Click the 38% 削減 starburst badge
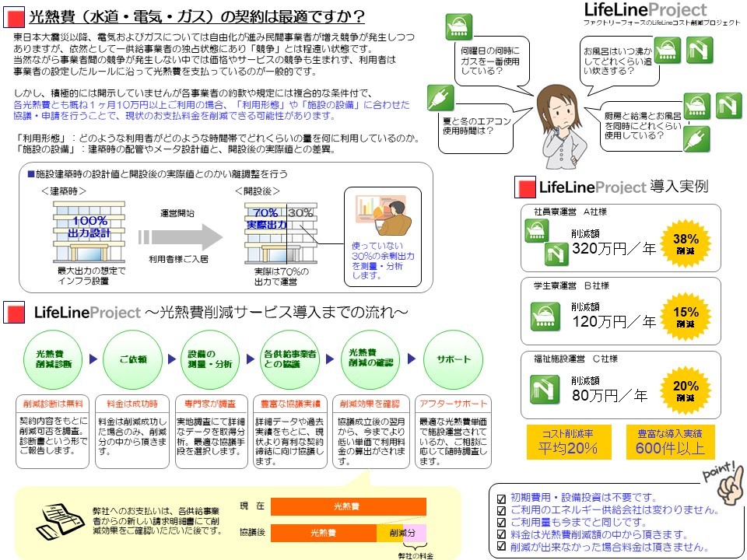 686,243
